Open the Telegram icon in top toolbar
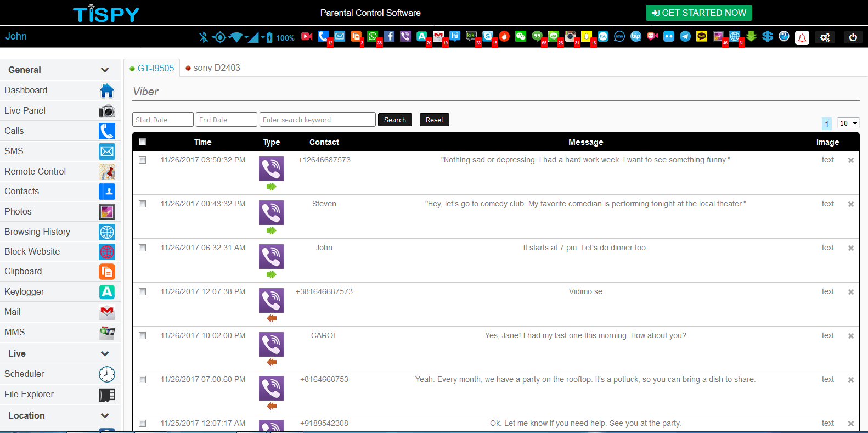Screen dimensions: 868x433 point(685,36)
